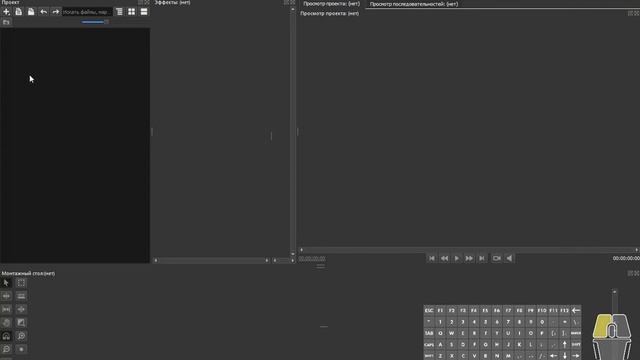Click Effects horizontal scrollbar track

(211, 260)
